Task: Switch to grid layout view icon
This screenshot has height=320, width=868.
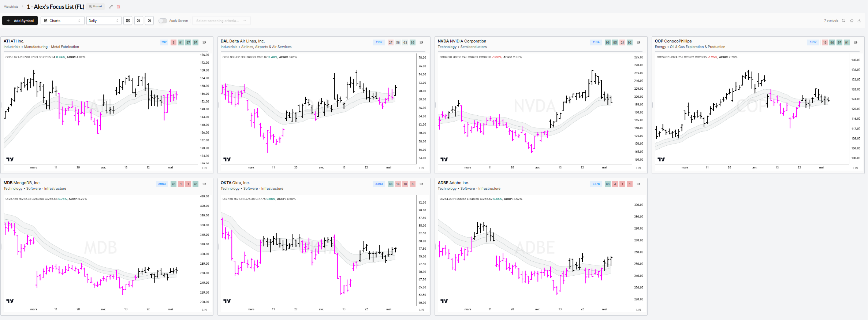Action: [x=128, y=21]
